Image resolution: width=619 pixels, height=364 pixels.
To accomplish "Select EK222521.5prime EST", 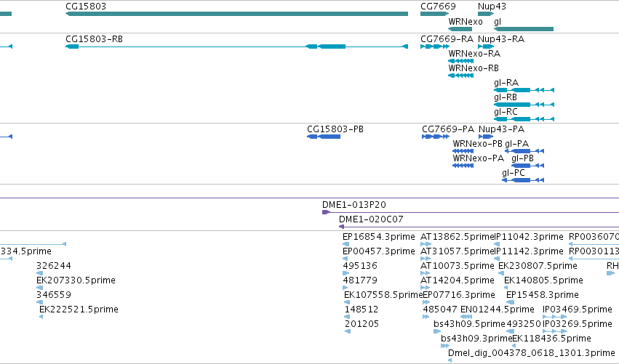I will (79, 310).
